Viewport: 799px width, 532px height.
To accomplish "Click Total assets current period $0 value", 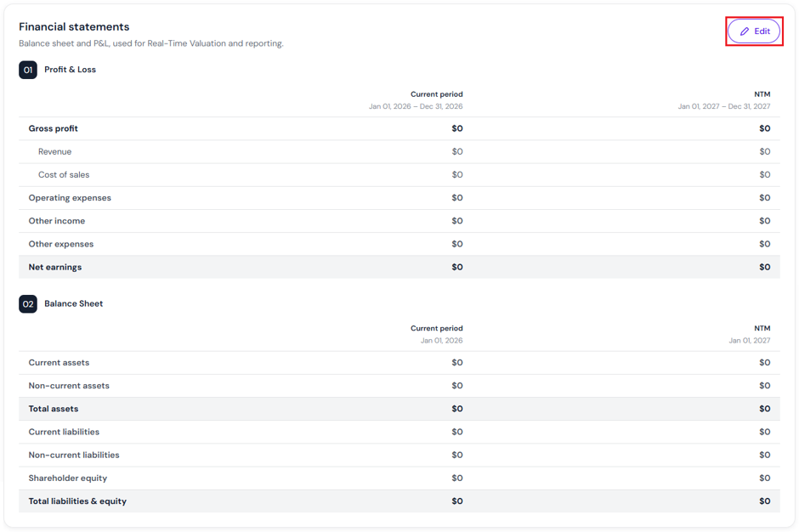I will [457, 409].
